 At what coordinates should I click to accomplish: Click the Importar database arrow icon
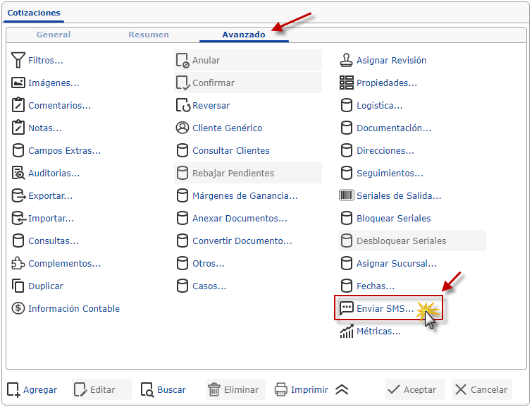click(x=18, y=218)
